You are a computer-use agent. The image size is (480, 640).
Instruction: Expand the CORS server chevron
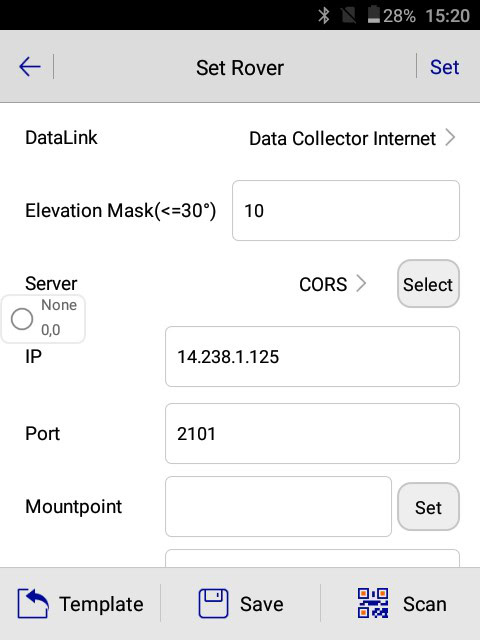[x=361, y=283]
